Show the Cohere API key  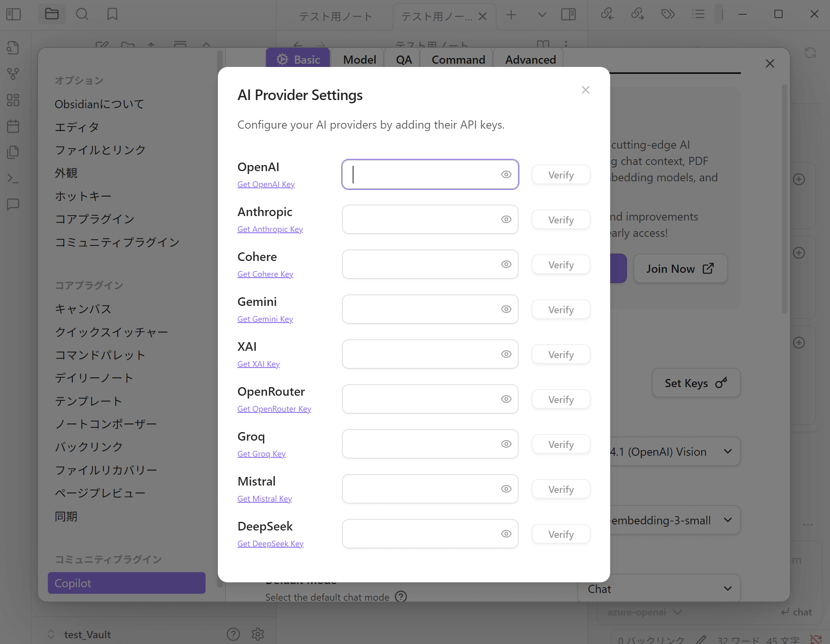506,264
